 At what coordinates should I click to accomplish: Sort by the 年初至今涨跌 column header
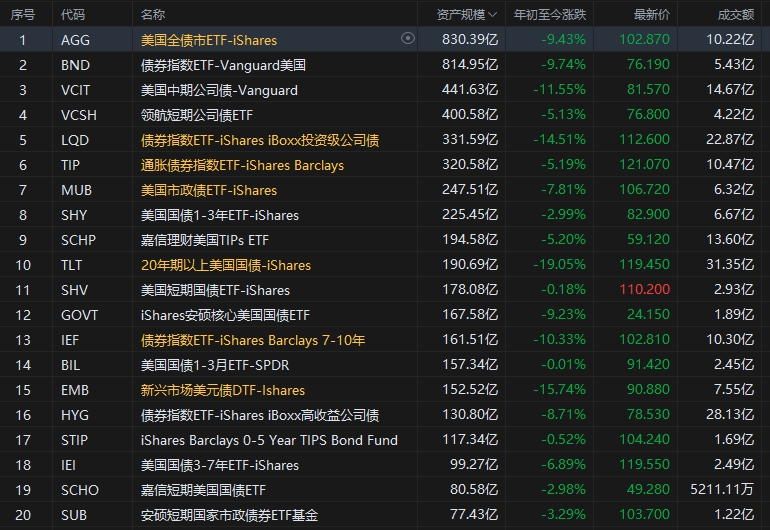click(x=550, y=15)
